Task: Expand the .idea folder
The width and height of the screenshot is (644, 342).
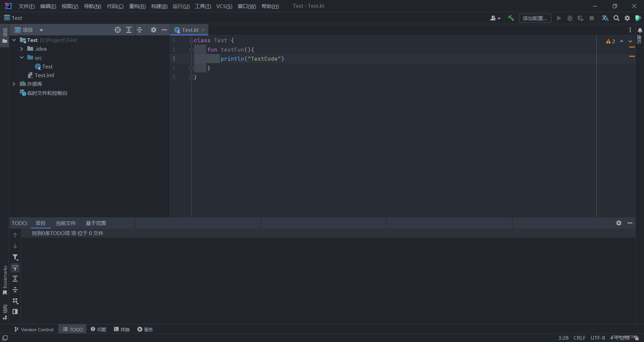Action: pos(21,49)
